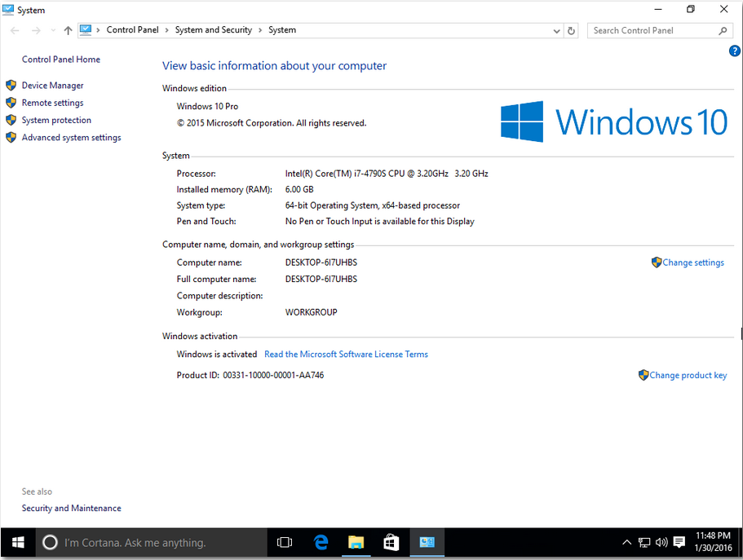Launch Microsoft Edge from the taskbar
Viewport: 743px width, 560px height.
pyautogui.click(x=321, y=542)
